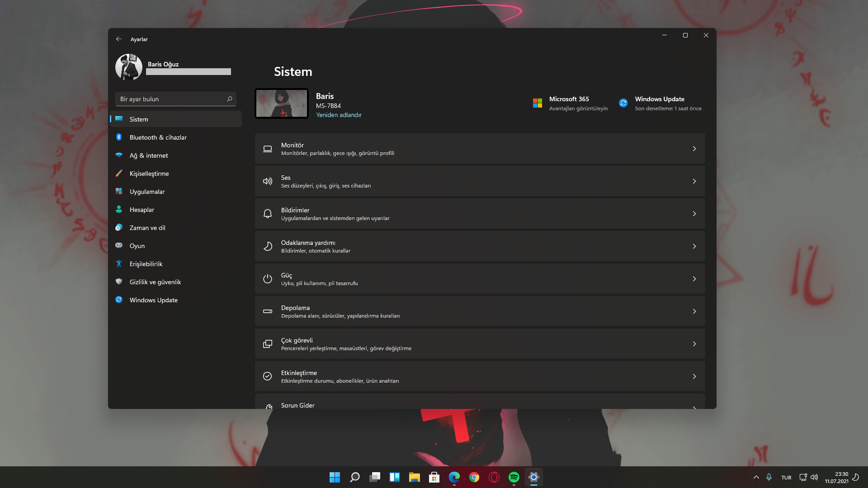This screenshot has height=488, width=868.
Task: Click Yeniden adlandır link
Action: [x=339, y=115]
